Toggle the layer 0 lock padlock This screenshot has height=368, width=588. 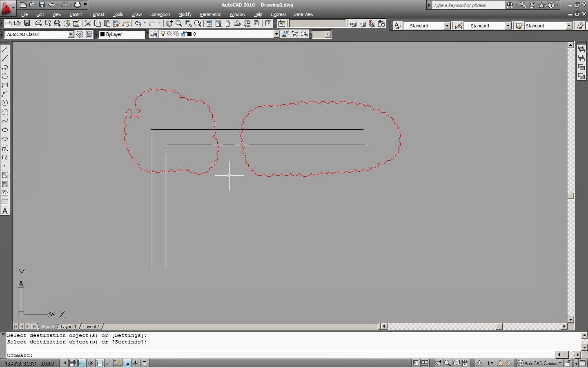[183, 34]
